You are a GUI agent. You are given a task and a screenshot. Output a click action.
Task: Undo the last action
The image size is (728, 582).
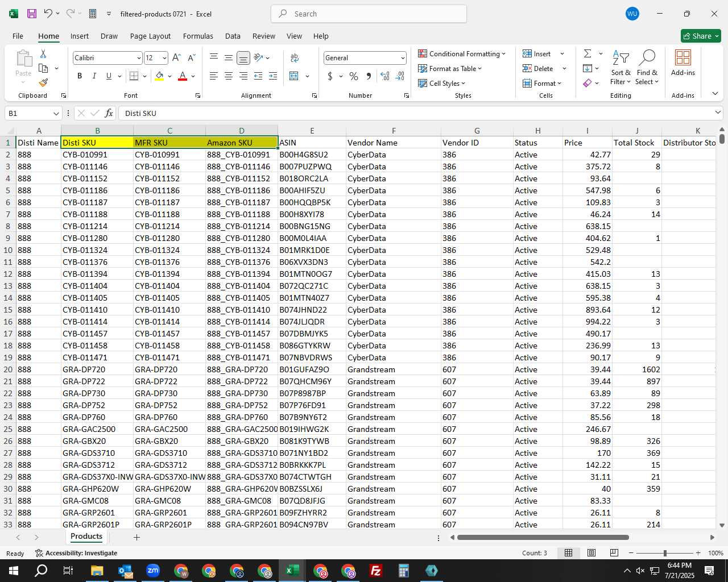click(48, 14)
